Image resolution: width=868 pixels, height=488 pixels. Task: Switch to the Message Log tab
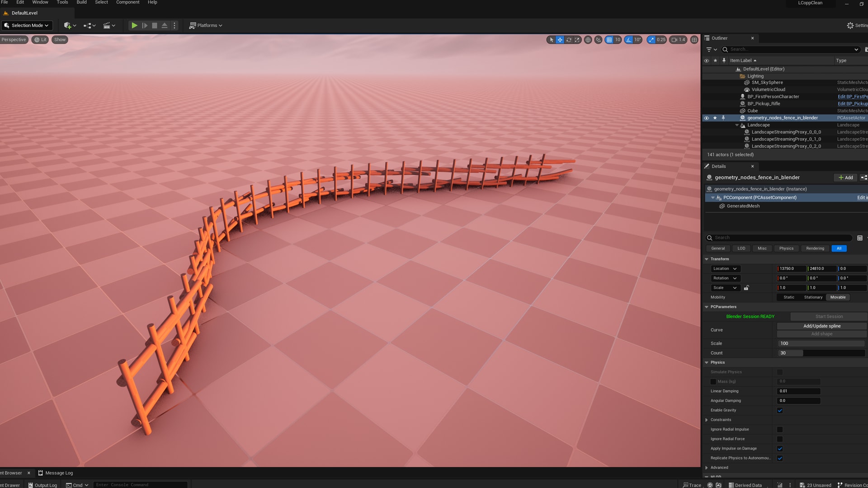(59, 473)
